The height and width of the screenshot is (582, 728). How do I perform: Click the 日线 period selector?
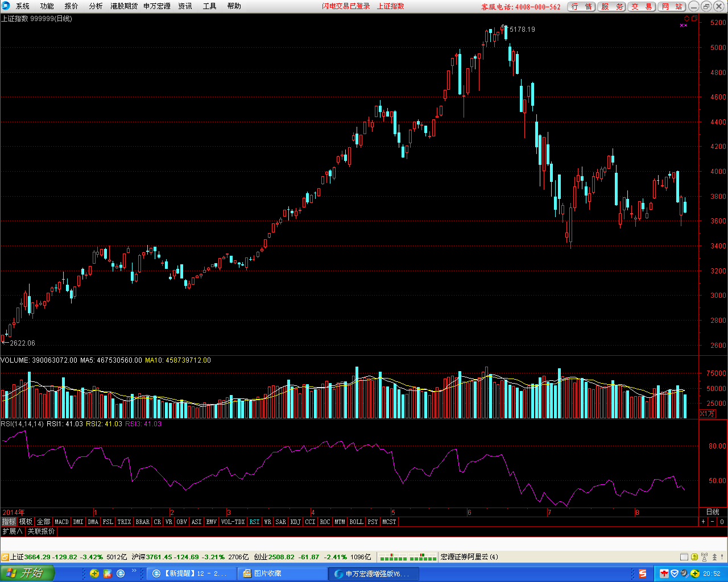point(713,512)
